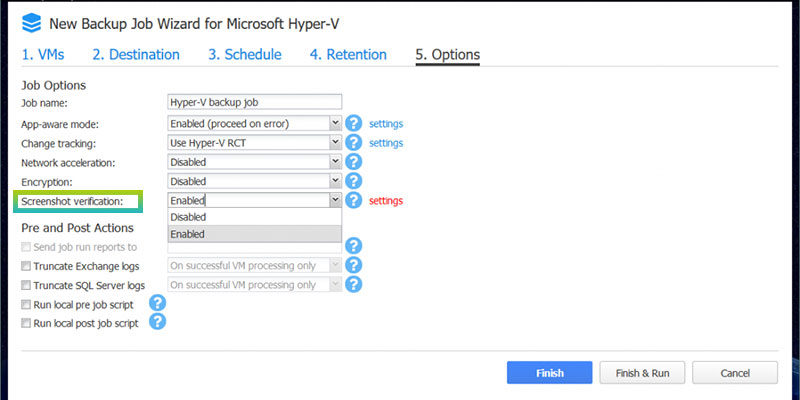
Task: Expand the Network acceleration dropdown
Action: [335, 162]
